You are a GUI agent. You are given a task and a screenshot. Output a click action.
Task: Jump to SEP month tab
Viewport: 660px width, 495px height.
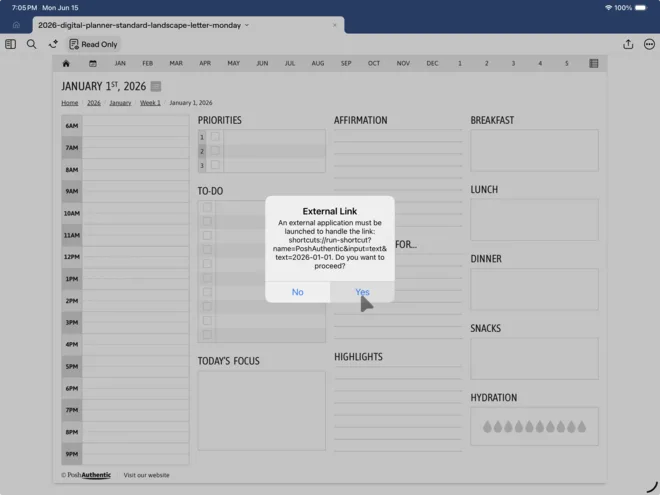[x=346, y=64]
